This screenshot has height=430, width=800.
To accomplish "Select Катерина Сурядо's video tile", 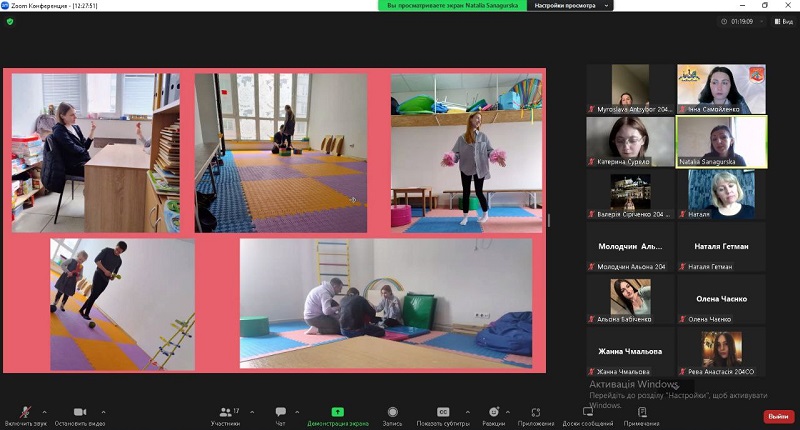I will pos(631,140).
